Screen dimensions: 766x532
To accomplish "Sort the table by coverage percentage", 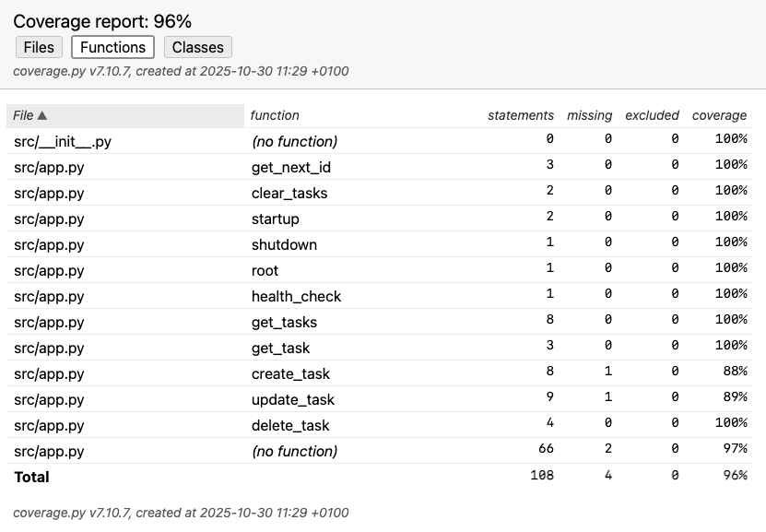I will click(x=719, y=115).
